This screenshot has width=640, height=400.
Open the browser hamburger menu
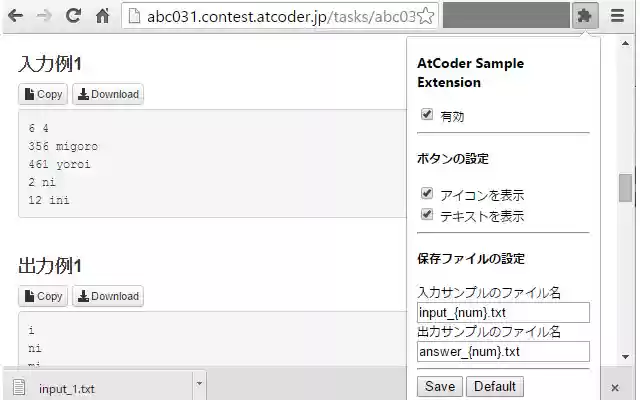617,16
